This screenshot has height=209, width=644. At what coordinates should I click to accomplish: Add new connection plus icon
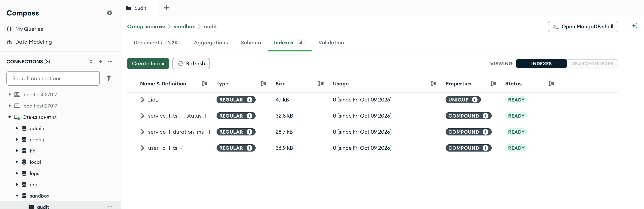100,61
